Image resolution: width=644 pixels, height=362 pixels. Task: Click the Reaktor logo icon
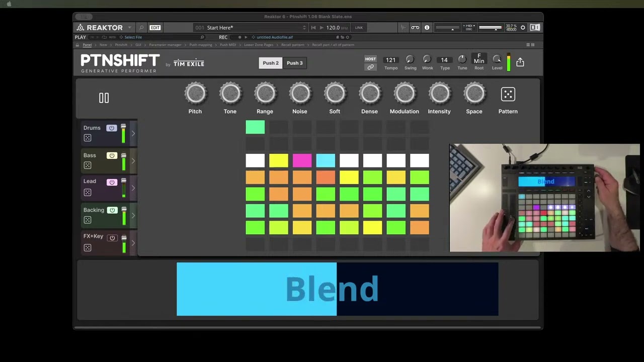[80, 28]
